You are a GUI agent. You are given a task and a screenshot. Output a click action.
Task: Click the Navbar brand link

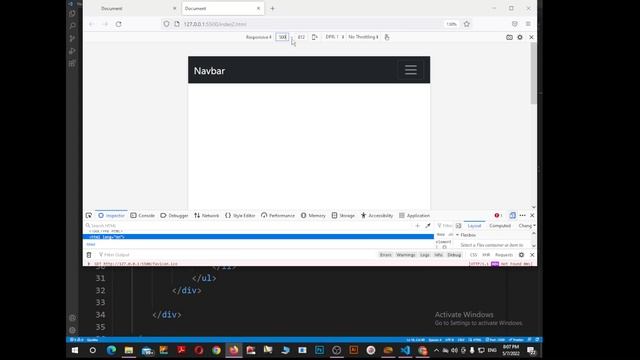(x=209, y=71)
